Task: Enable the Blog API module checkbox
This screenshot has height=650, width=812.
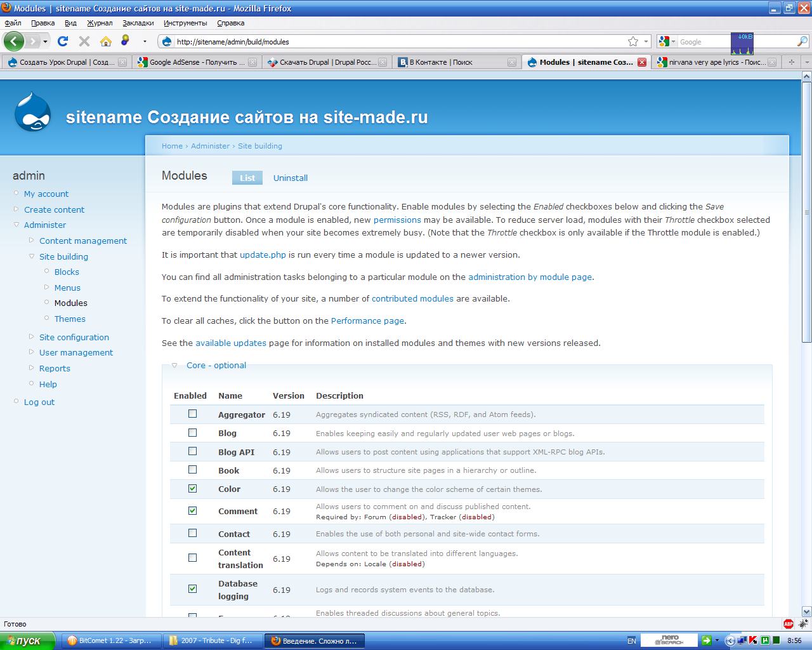Action: pos(192,451)
